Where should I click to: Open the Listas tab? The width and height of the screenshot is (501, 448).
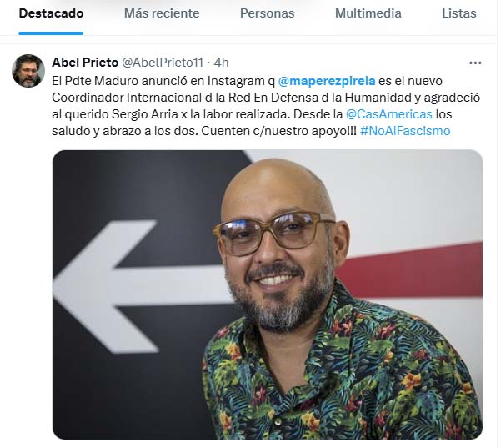point(458,13)
